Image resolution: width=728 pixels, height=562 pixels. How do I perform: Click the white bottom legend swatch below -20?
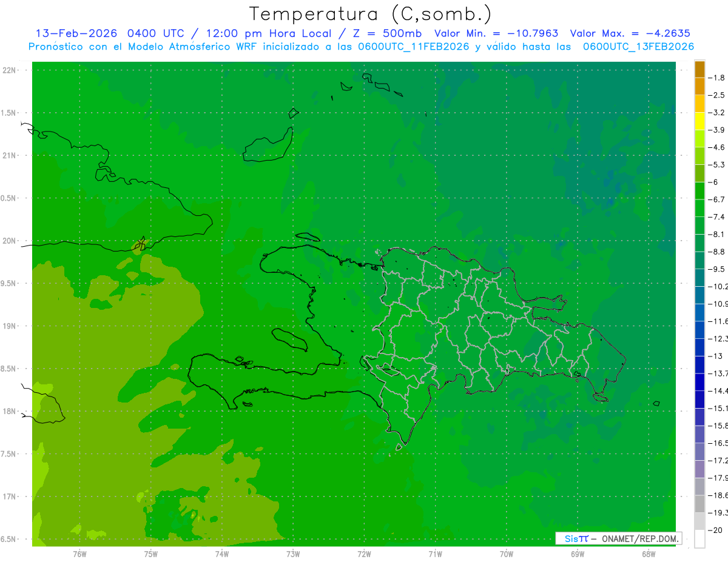tap(699, 539)
